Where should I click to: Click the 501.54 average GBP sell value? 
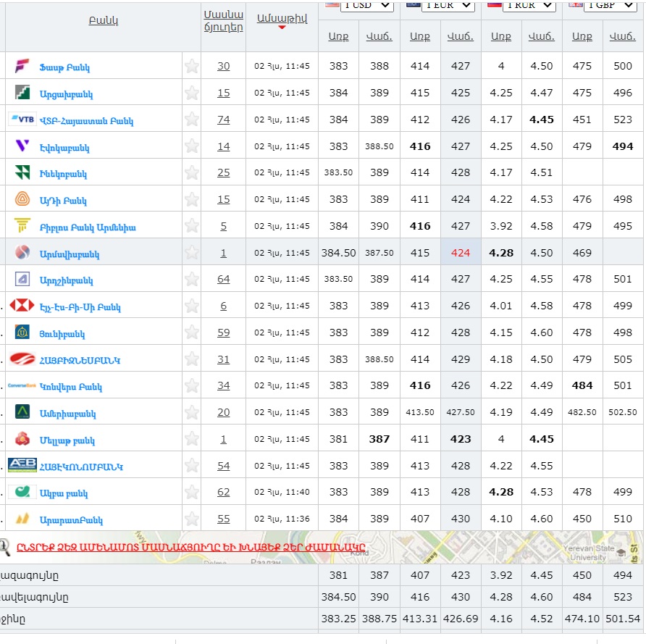622,619
